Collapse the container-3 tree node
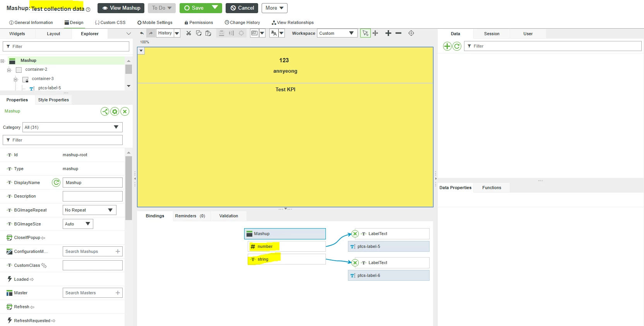The height and width of the screenshot is (326, 644). [x=15, y=79]
